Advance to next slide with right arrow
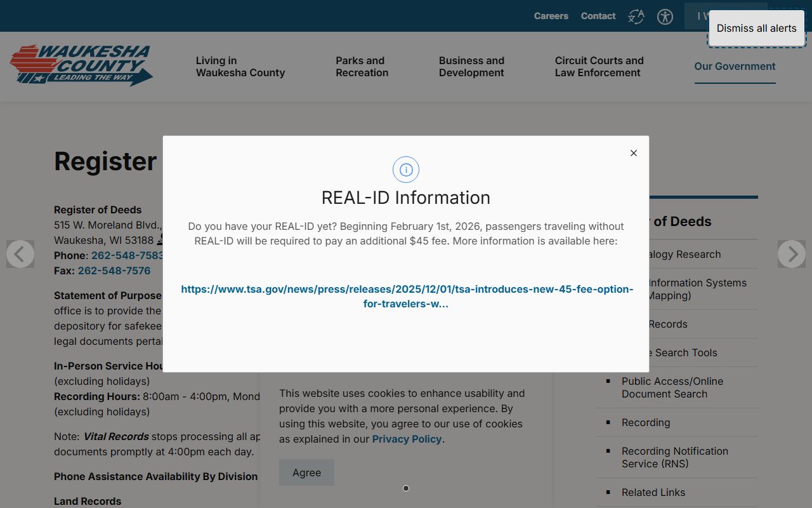This screenshot has height=508, width=812. pos(791,254)
